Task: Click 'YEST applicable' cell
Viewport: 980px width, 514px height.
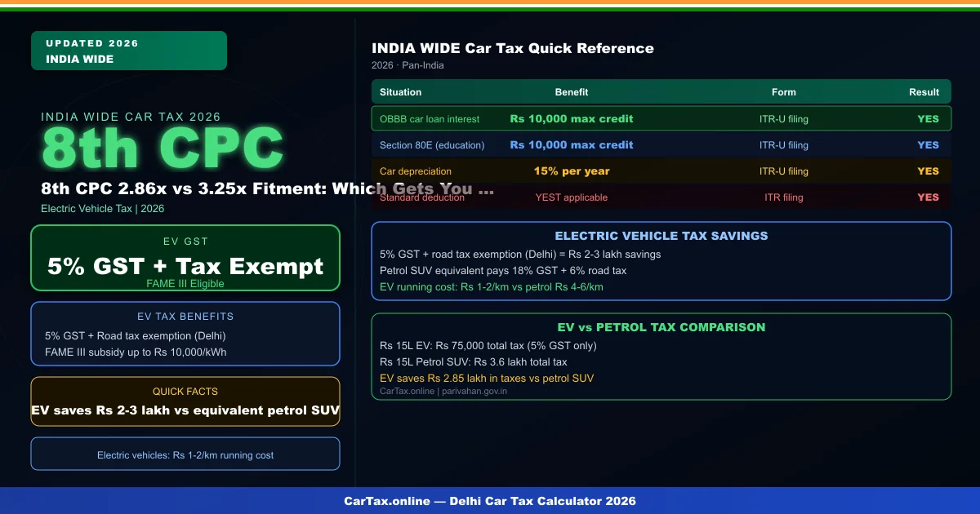Action: click(572, 197)
